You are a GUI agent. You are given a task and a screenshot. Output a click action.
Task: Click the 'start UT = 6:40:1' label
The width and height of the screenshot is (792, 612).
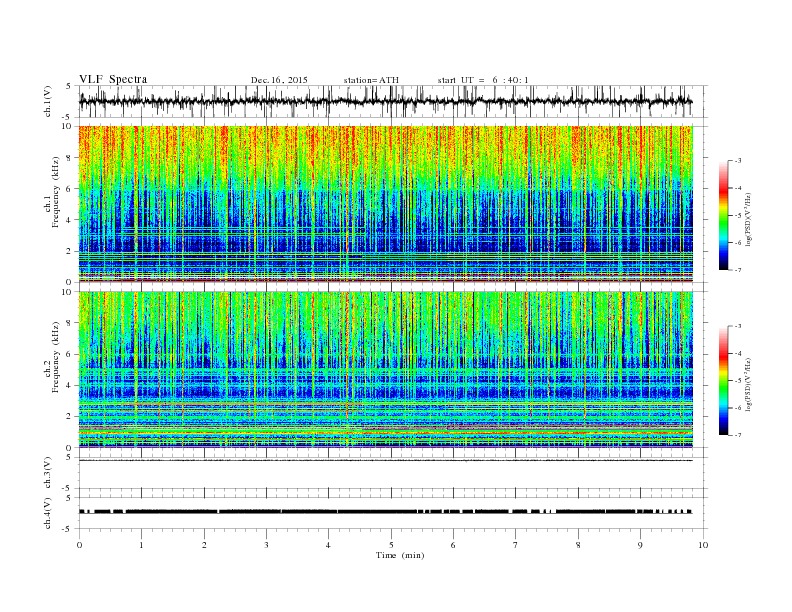[483, 80]
